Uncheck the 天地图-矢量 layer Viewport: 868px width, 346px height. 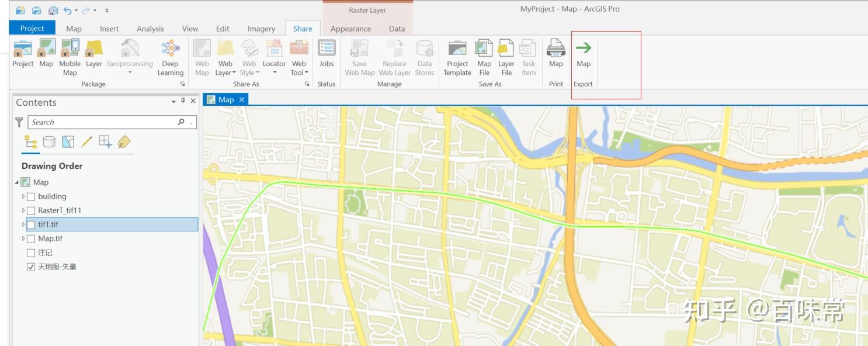[x=31, y=266]
